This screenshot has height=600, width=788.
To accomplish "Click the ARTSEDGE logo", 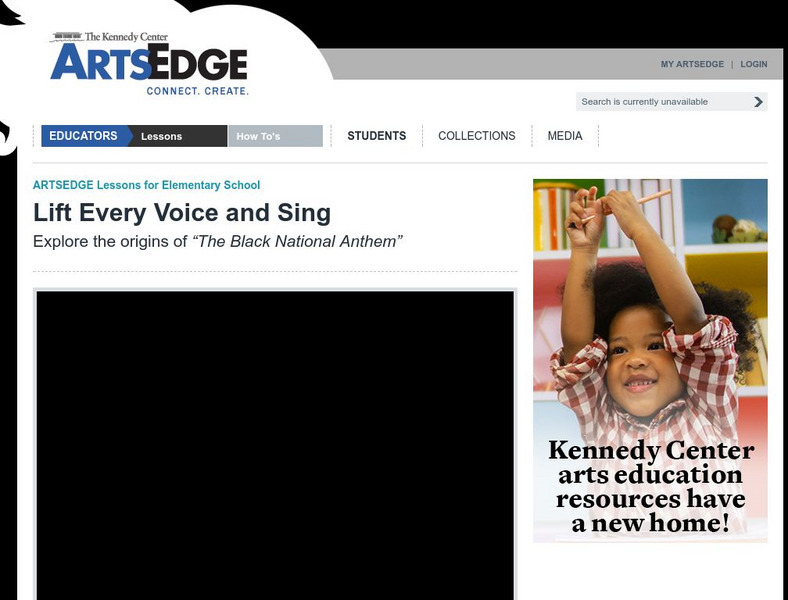I will click(149, 62).
